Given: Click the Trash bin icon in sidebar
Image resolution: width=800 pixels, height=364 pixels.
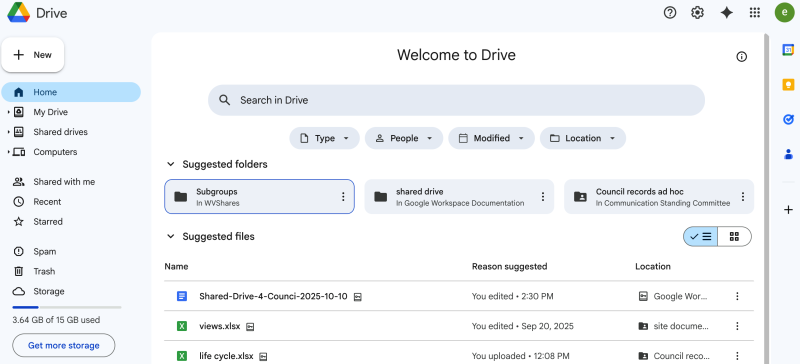Looking at the screenshot, I should (x=19, y=271).
